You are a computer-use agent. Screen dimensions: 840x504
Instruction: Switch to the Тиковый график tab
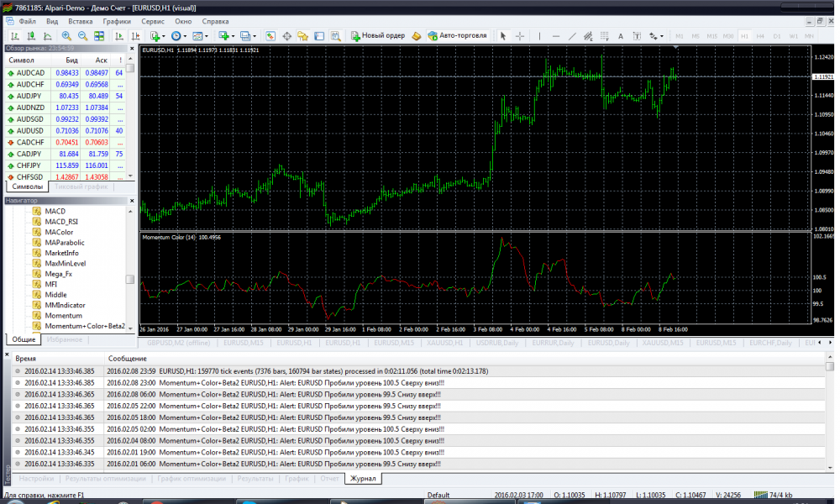(81, 186)
